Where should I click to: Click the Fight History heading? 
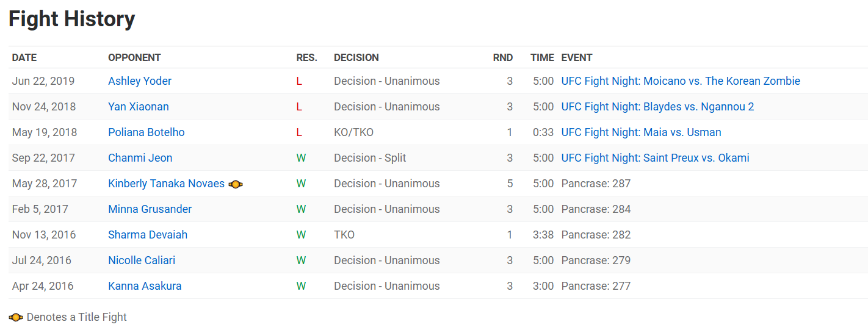pyautogui.click(x=71, y=20)
